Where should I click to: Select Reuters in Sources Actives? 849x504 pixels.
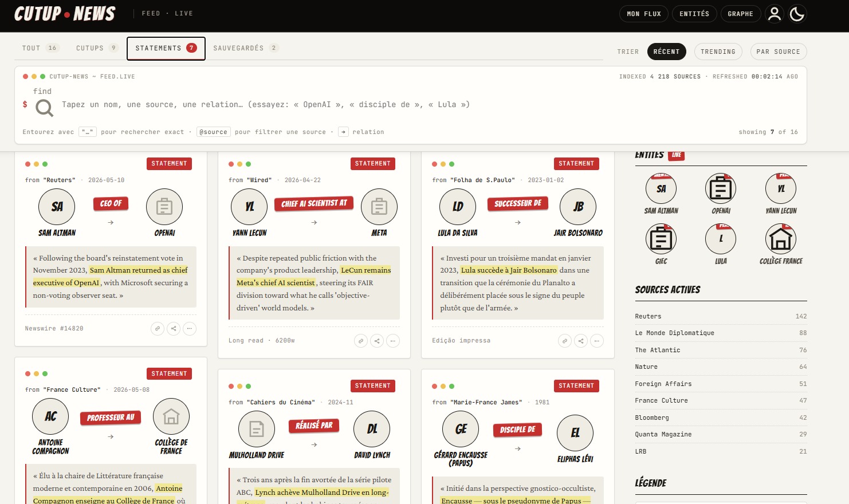tap(721, 316)
